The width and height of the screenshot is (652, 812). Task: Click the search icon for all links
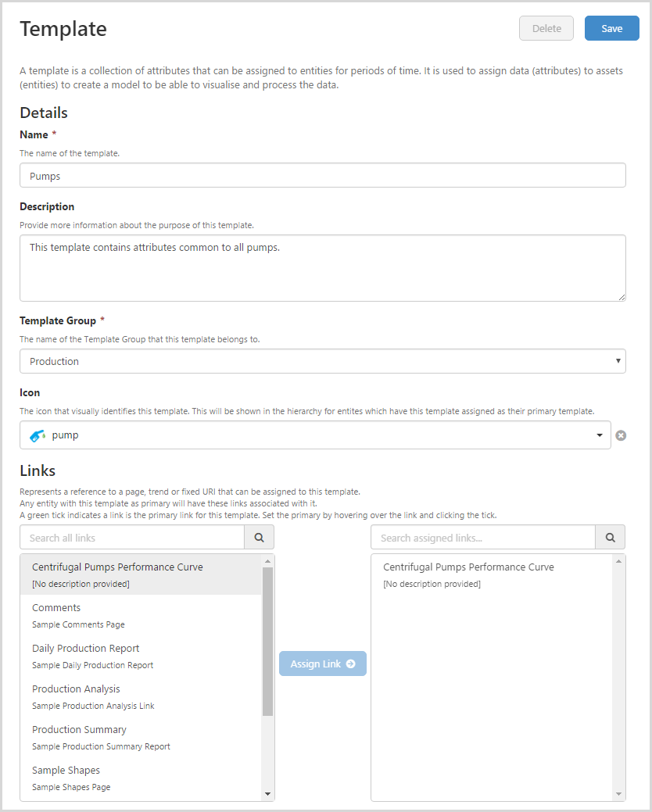(259, 538)
